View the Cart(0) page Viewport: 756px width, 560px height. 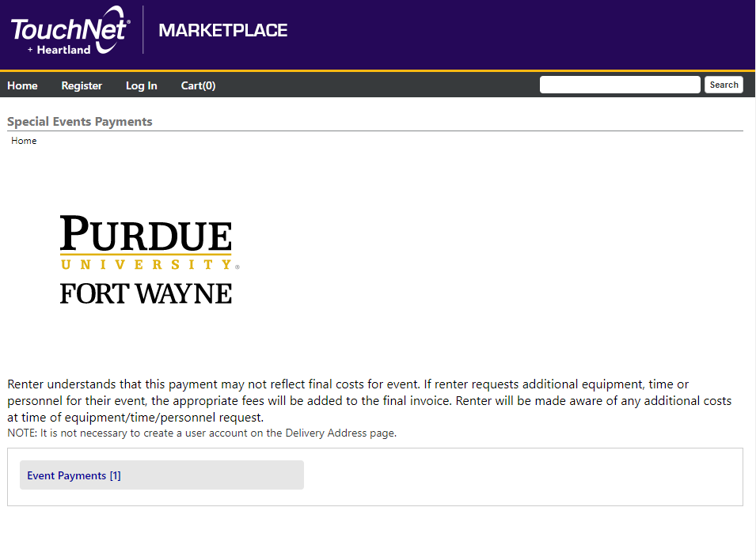pyautogui.click(x=198, y=85)
